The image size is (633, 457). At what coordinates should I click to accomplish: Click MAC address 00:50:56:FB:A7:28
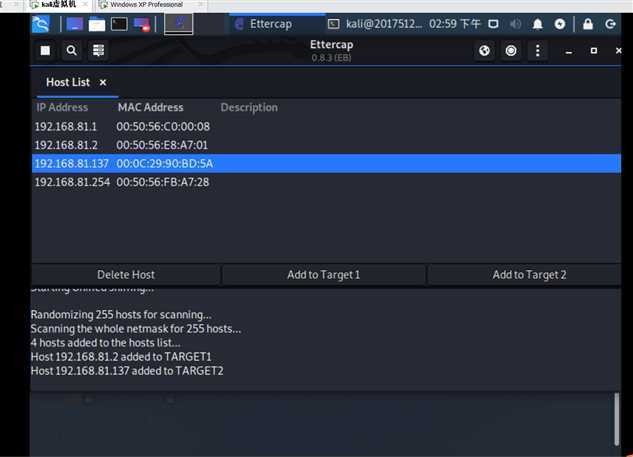click(163, 182)
